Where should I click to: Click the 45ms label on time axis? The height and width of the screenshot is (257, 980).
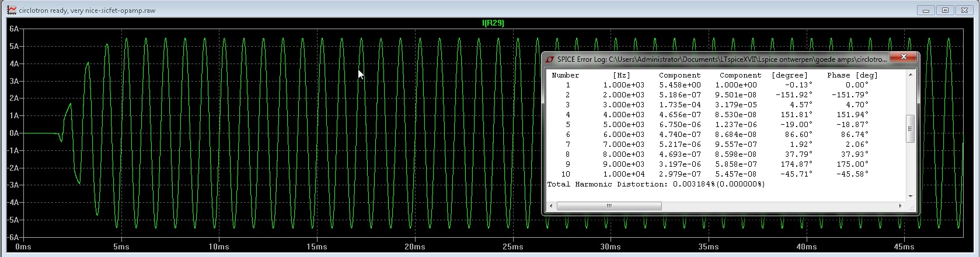904,247
